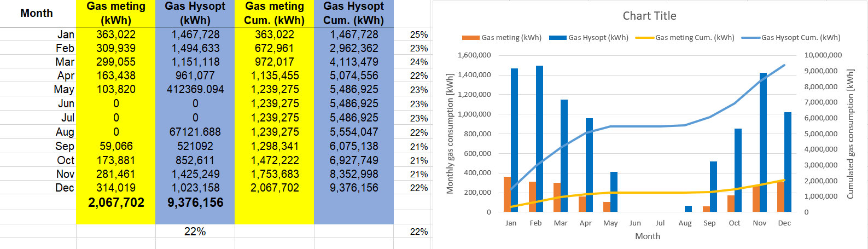
Task: Click the blue Gas Hysopt legend swatch
Action: coord(557,38)
